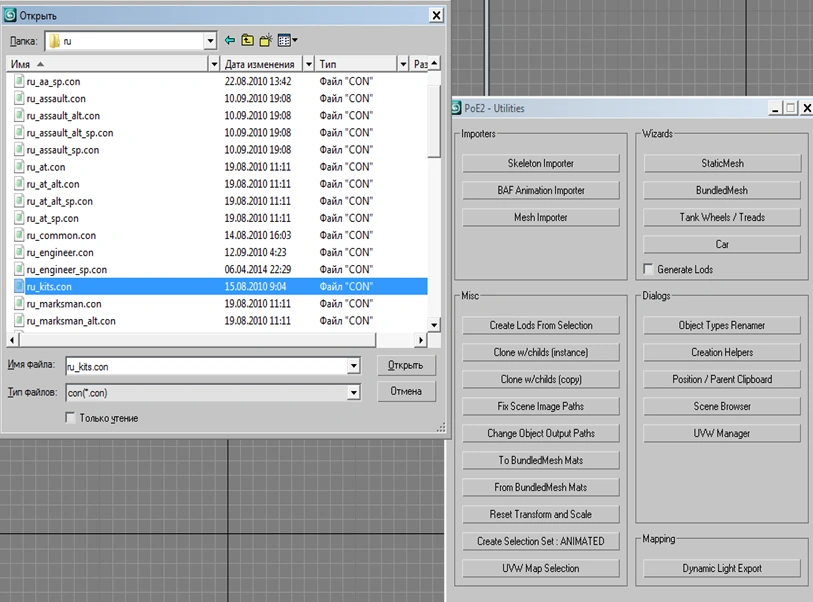Click the ru_engineer.con file icon
Viewport: 813px width, 602px height.
click(18, 253)
